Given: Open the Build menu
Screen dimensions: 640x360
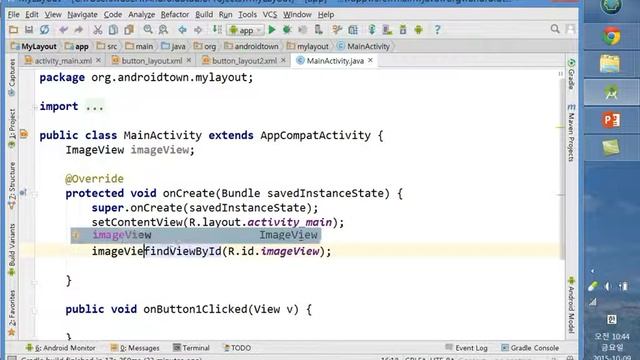Looking at the screenshot, I should point(204,14).
